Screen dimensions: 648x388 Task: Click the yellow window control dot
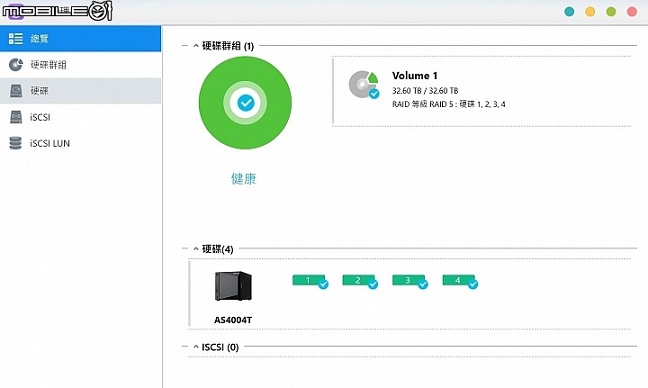click(x=590, y=12)
